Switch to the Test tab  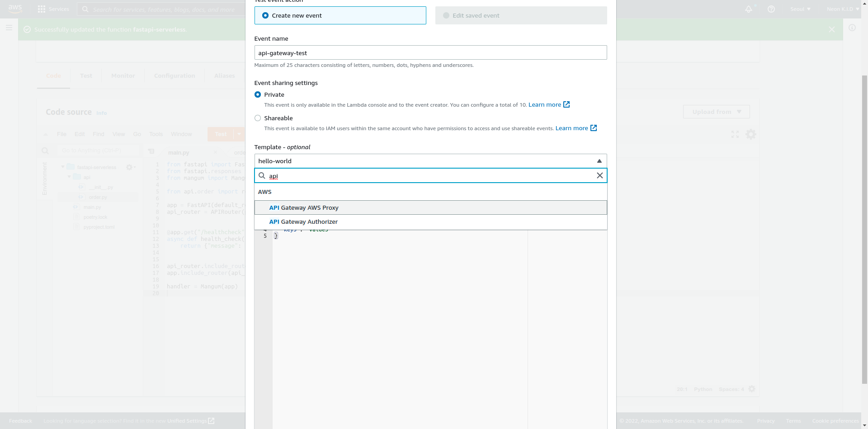pos(86,75)
